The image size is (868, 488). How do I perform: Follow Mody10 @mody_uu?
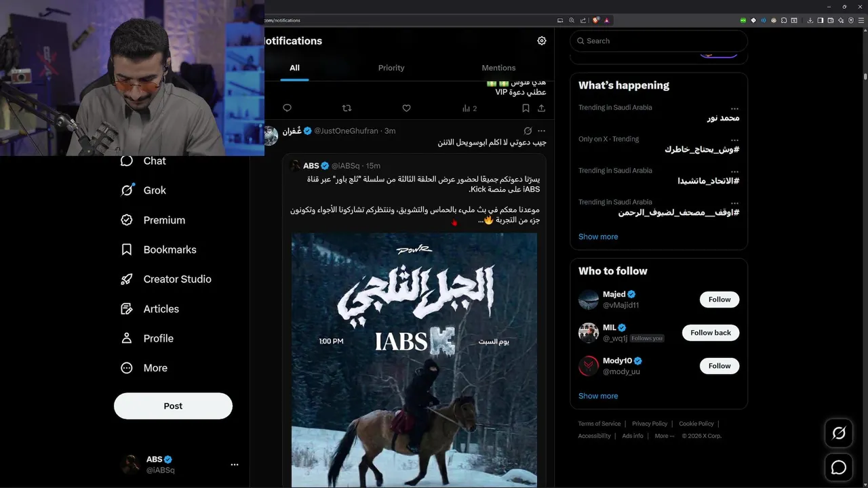click(719, 366)
